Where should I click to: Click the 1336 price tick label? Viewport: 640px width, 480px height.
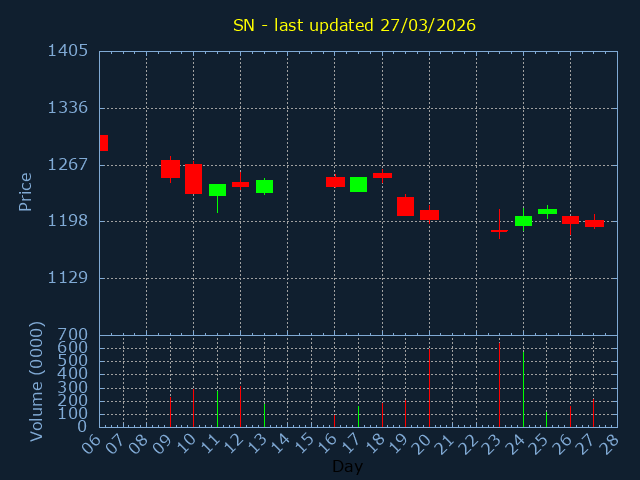(68, 108)
